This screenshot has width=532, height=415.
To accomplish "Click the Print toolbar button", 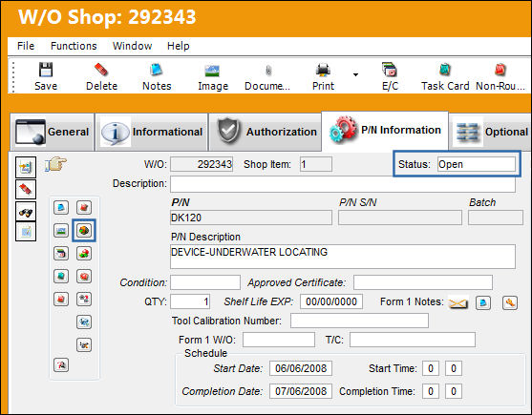I will pyautogui.click(x=323, y=76).
